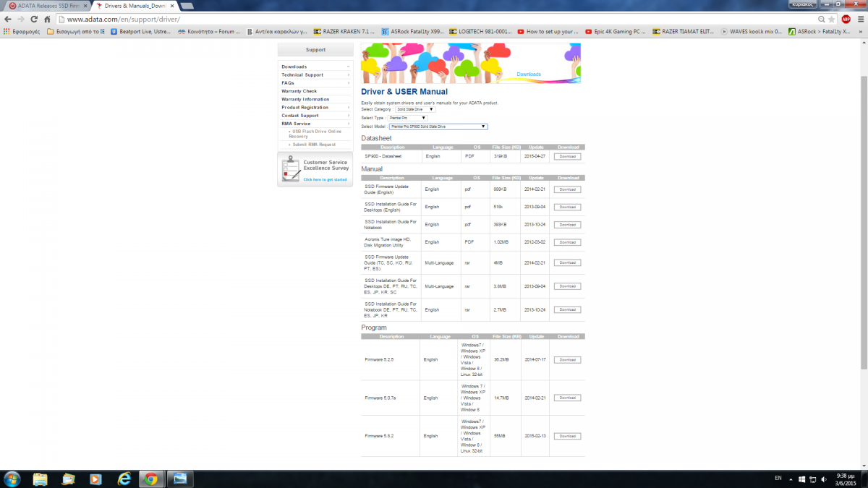Click the taskbar clock showing 9:38
The height and width of the screenshot is (488, 868).
pos(845,479)
